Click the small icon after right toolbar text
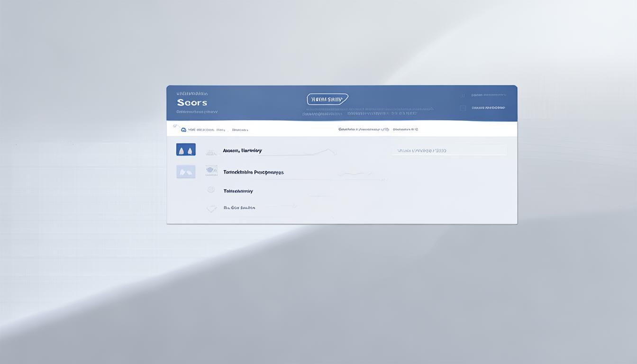 point(416,129)
